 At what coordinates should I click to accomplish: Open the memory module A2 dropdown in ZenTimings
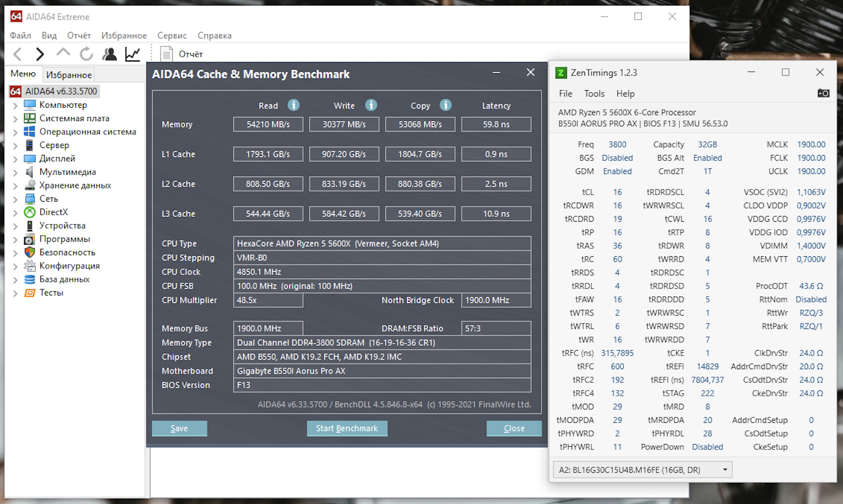click(x=642, y=470)
